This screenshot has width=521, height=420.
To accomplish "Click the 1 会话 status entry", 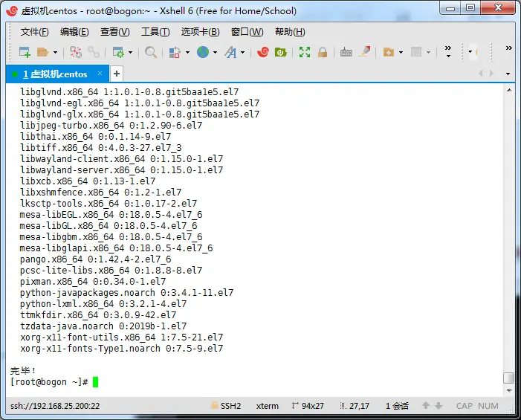I will (x=397, y=406).
